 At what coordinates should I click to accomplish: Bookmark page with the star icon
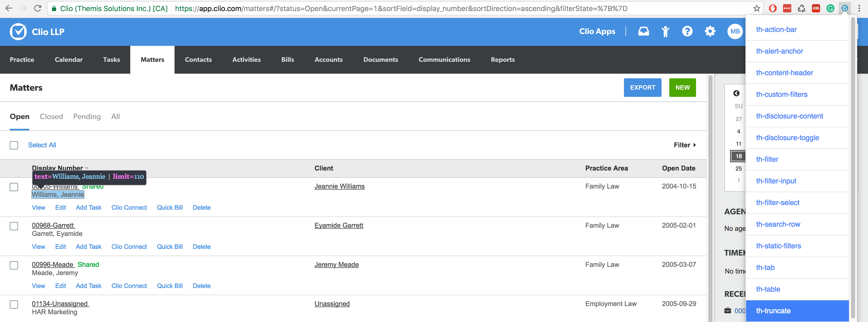point(757,9)
